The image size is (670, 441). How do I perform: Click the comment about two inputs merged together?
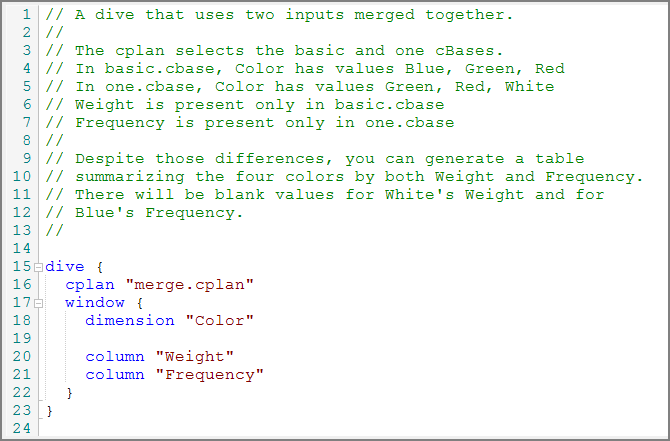coord(278,15)
